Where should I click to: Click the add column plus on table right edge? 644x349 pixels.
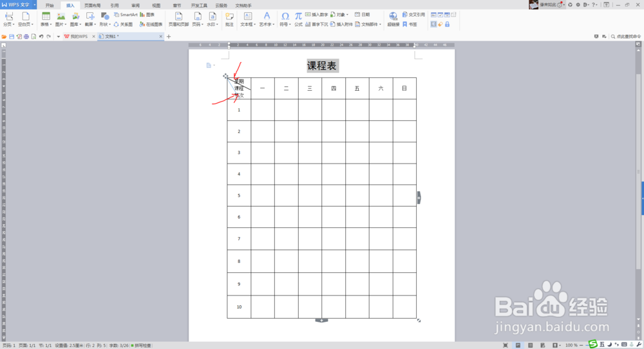pos(419,198)
